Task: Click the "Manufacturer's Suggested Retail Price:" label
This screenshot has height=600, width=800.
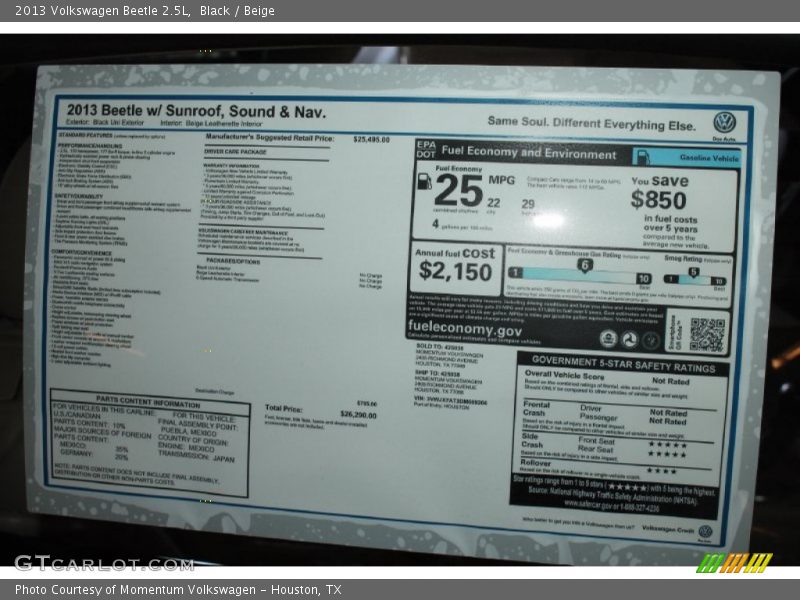Action: click(270, 138)
